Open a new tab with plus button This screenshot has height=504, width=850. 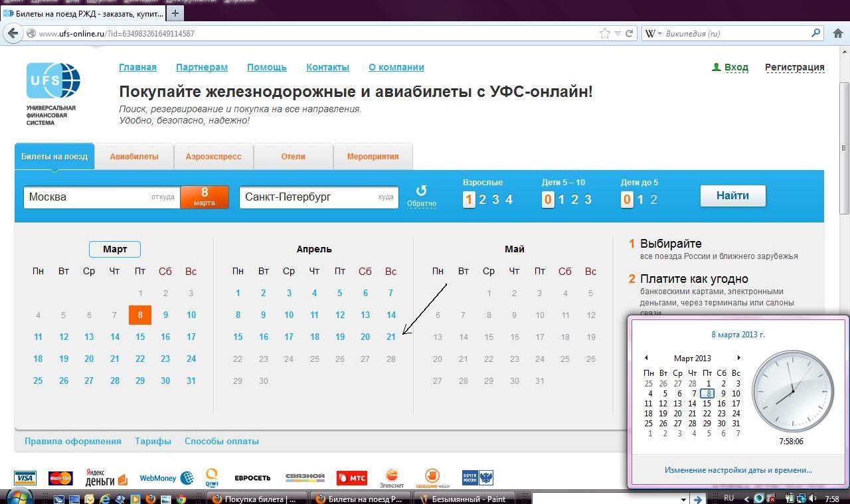pyautogui.click(x=175, y=13)
